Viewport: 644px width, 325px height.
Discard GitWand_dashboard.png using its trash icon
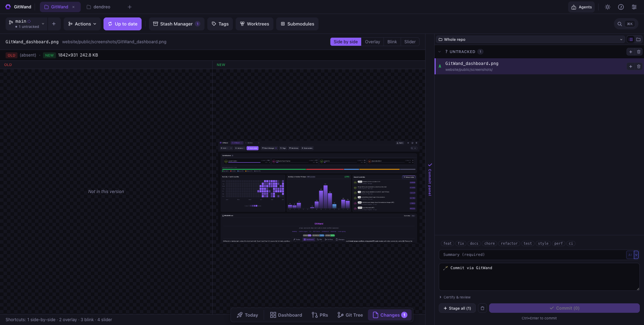point(639,66)
